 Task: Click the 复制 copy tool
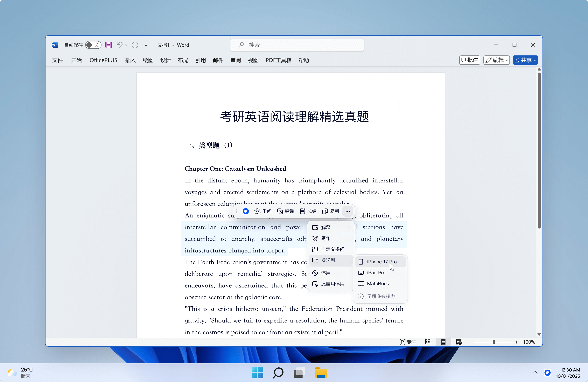pos(331,211)
